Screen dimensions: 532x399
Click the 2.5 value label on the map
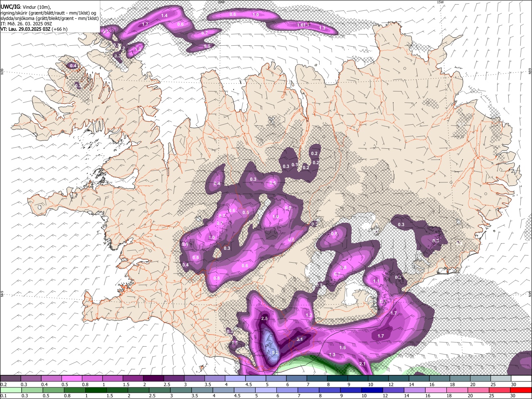point(264,318)
